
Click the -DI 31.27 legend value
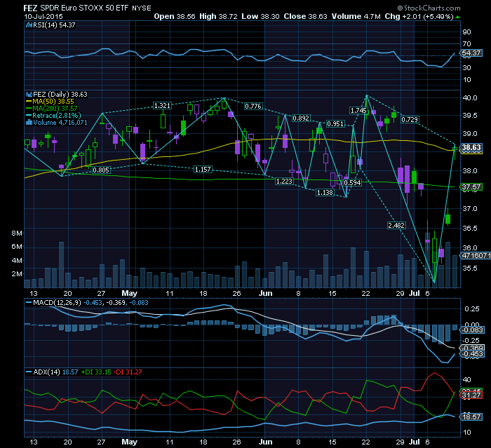pyautogui.click(x=128, y=372)
